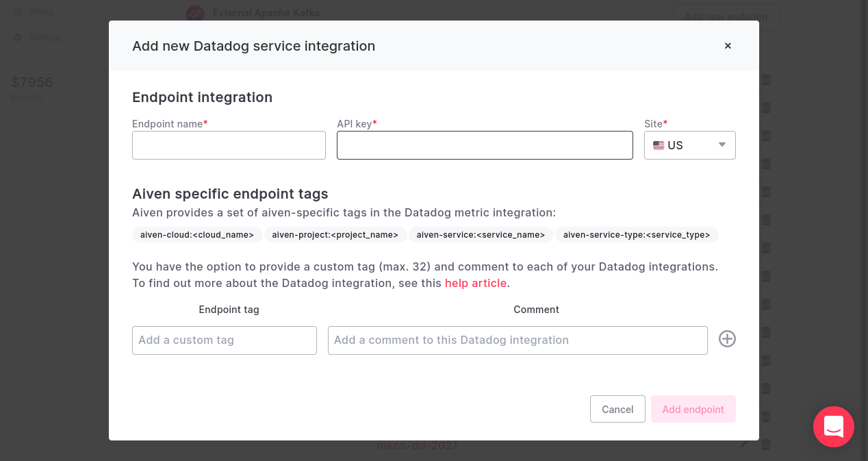This screenshot has height=461, width=868.
Task: Add another tag row with the plus icon
Action: click(727, 339)
